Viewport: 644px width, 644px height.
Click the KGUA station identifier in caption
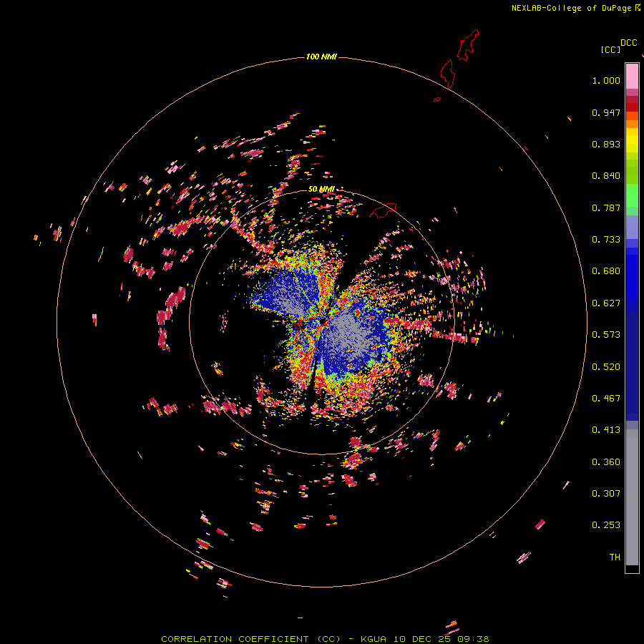tap(374, 639)
